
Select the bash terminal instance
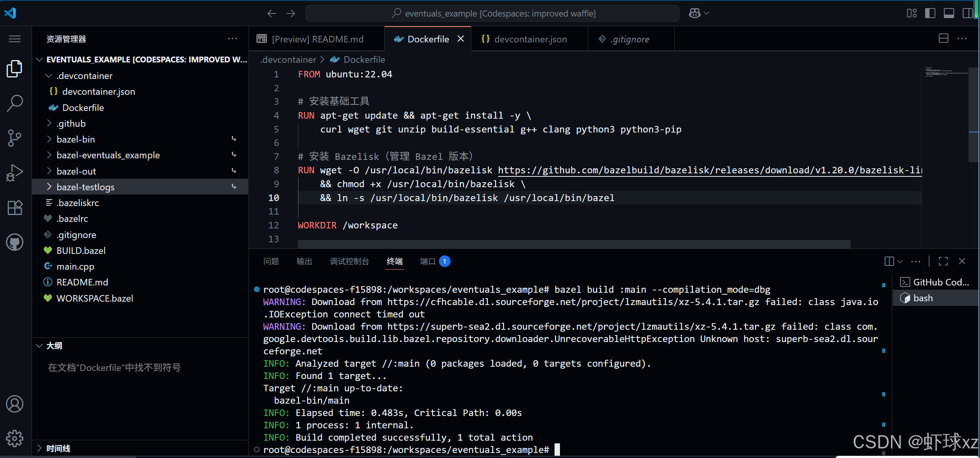click(936, 298)
